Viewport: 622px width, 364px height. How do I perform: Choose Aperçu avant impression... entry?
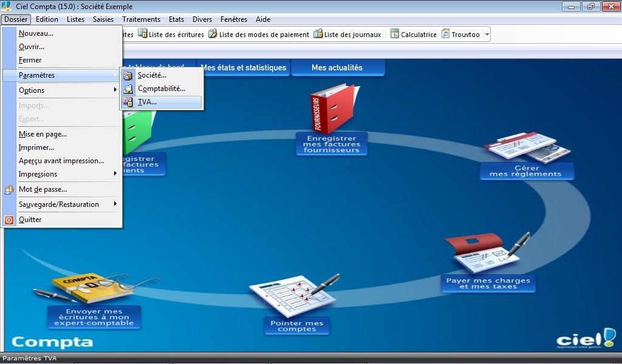[x=63, y=161]
